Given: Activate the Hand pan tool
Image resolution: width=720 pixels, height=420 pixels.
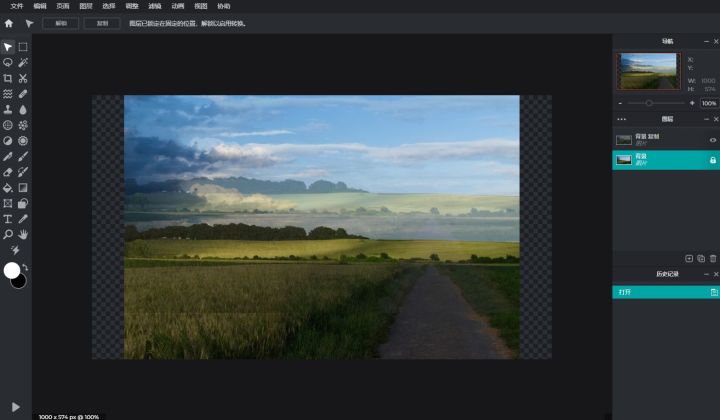Looking at the screenshot, I should 23,234.
